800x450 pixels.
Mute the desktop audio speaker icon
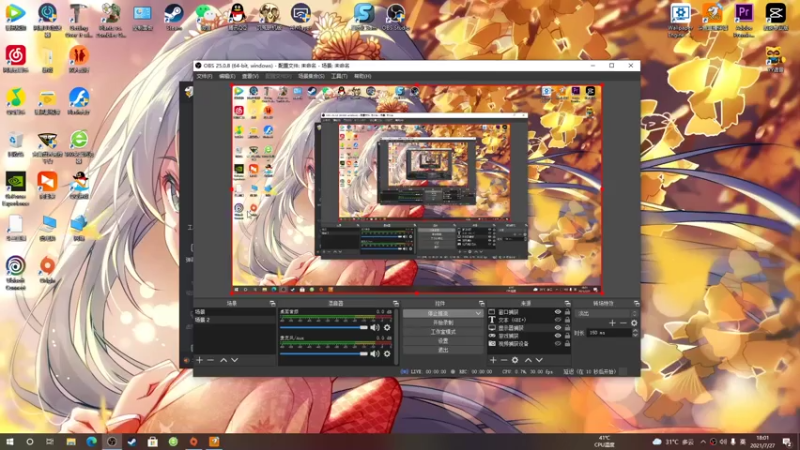(375, 328)
